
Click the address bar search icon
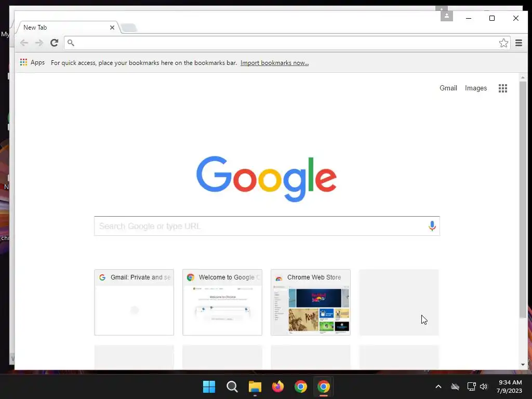[x=71, y=43]
